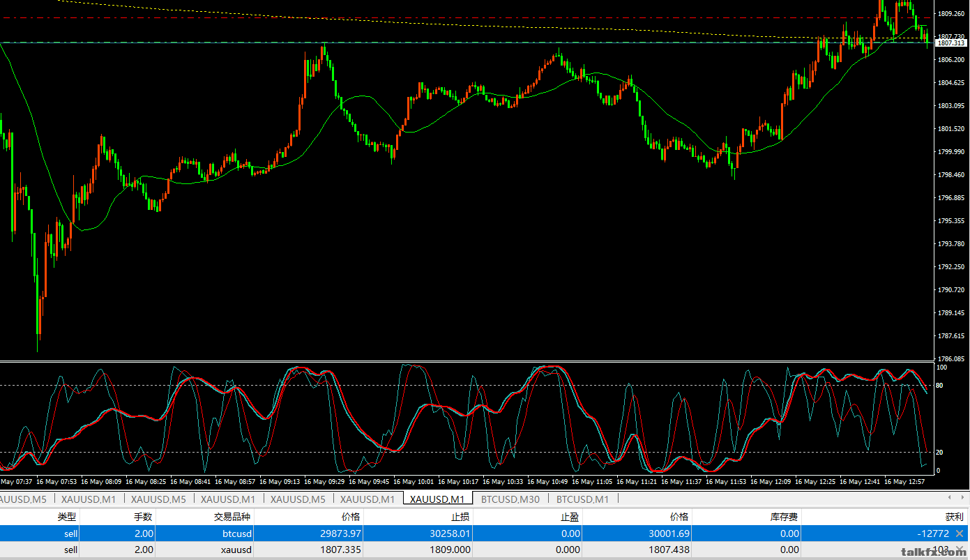Sort orders by 类型 column header

click(x=67, y=517)
